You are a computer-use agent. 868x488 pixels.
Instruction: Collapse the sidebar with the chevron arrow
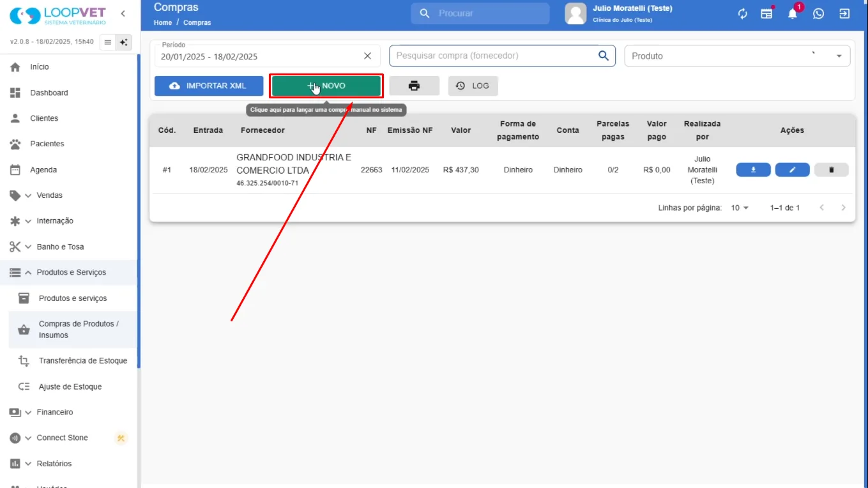(123, 13)
